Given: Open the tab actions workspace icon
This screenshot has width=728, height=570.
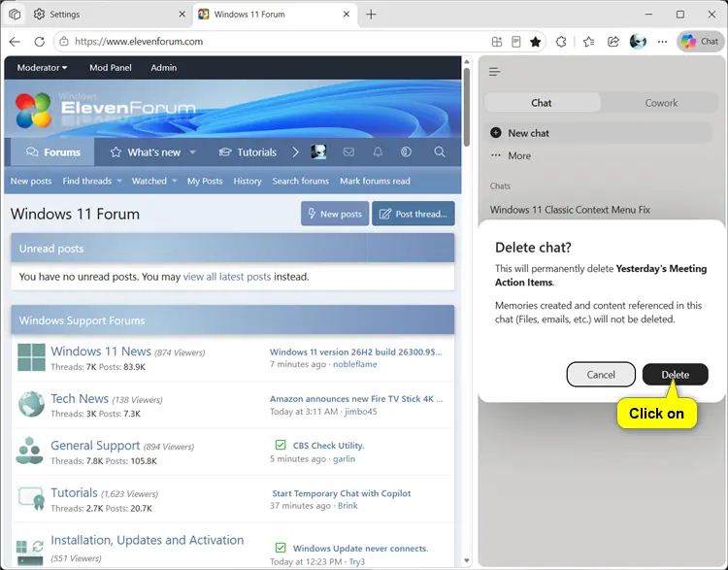Looking at the screenshot, I should pyautogui.click(x=15, y=15).
